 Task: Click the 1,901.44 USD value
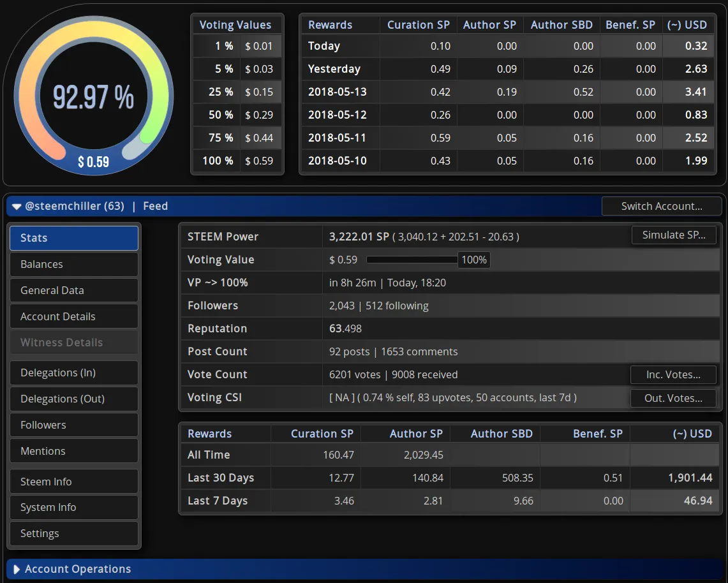(690, 478)
